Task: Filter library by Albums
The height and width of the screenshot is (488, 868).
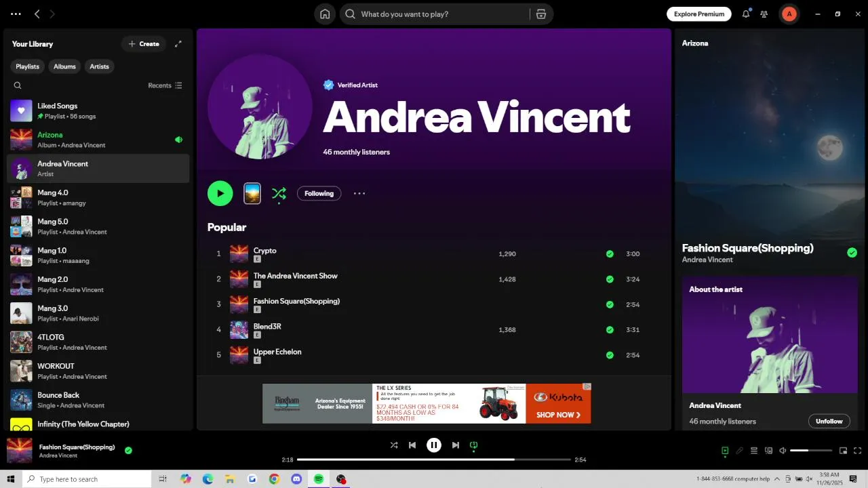Action: click(x=65, y=66)
